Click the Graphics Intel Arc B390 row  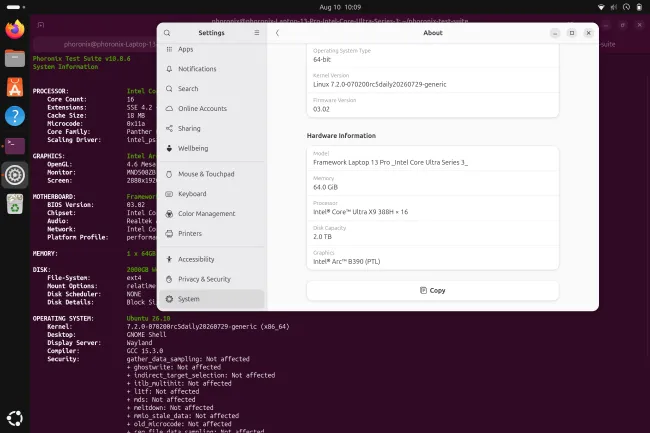(x=433, y=258)
